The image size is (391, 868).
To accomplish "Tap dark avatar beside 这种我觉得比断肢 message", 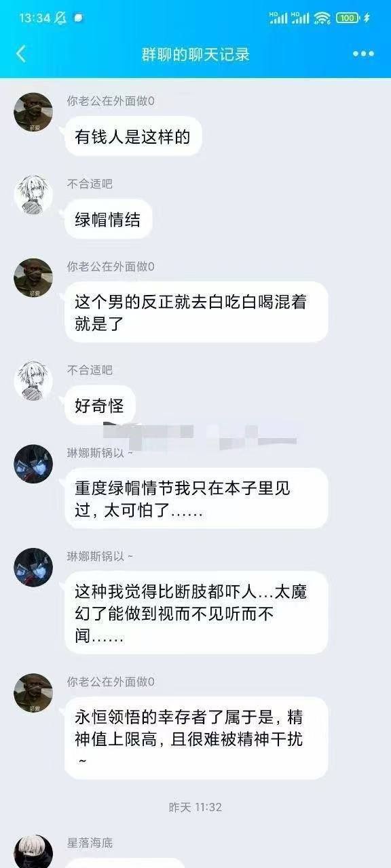I will [x=33, y=568].
